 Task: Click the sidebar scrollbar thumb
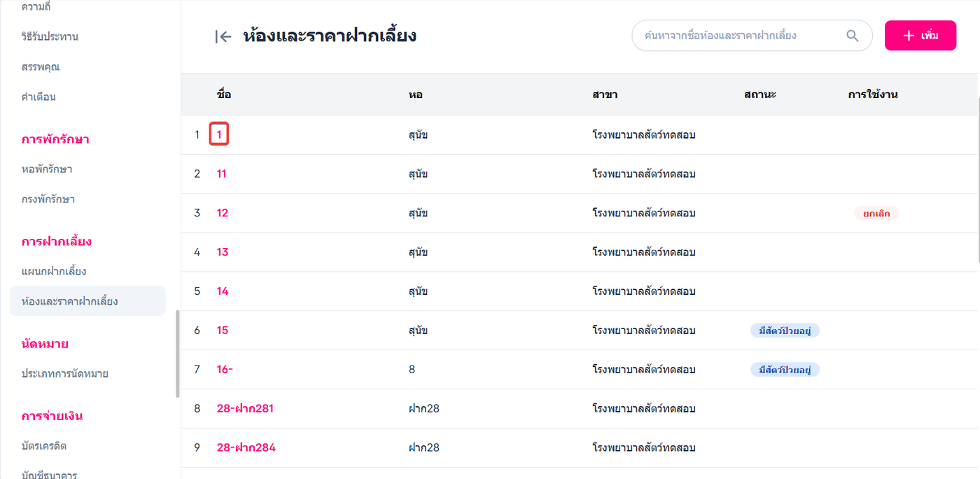click(178, 354)
